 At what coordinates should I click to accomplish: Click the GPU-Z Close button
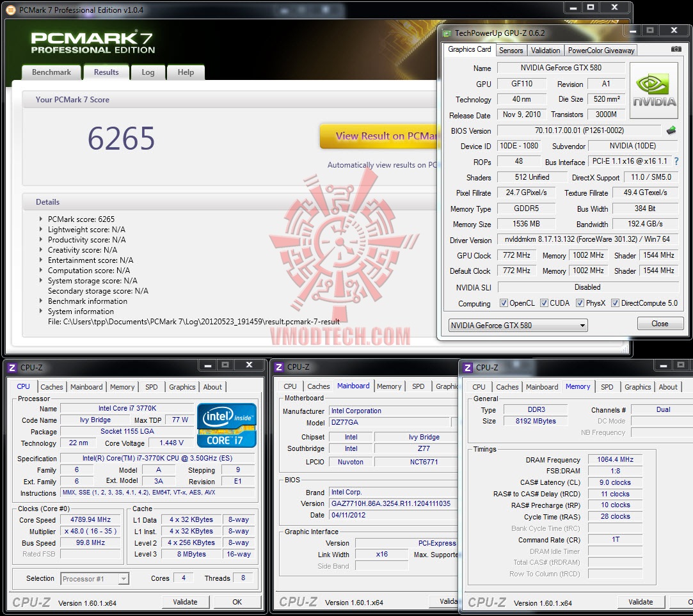(x=660, y=324)
